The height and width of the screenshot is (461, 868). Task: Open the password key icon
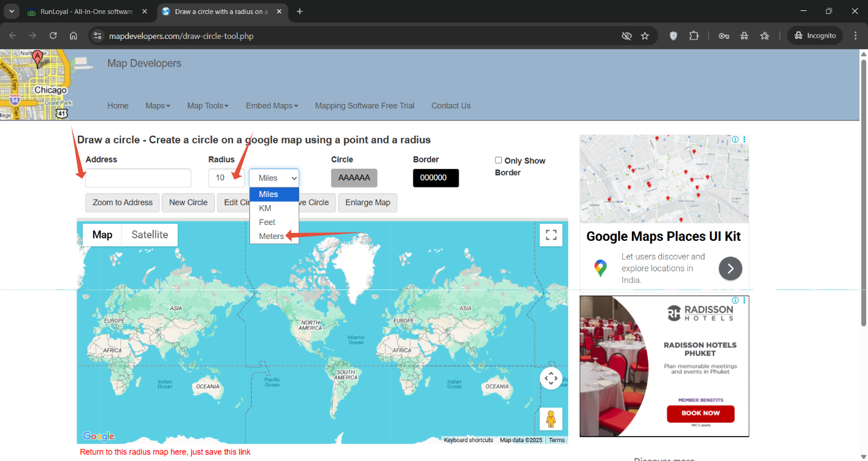pyautogui.click(x=724, y=36)
